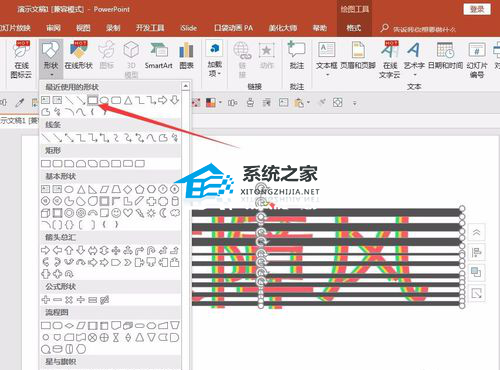Screen dimensions: 500x370
Task: Choose the moon shape
Action: (x=163, y=213)
